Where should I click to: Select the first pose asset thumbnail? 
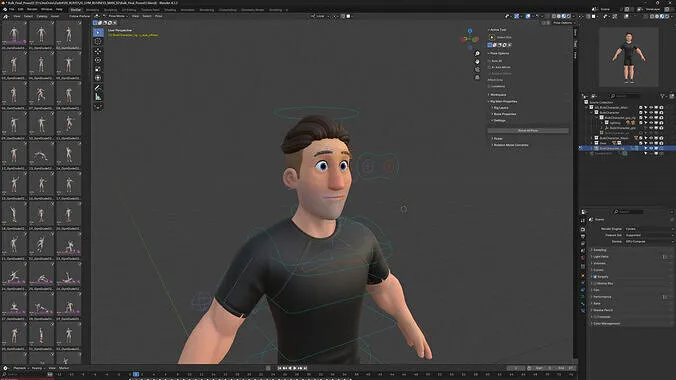[14, 34]
